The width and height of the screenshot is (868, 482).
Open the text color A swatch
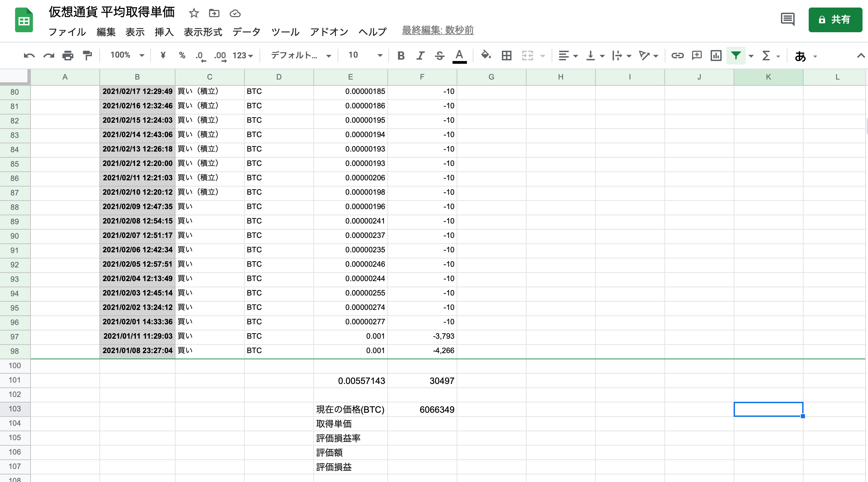(459, 56)
